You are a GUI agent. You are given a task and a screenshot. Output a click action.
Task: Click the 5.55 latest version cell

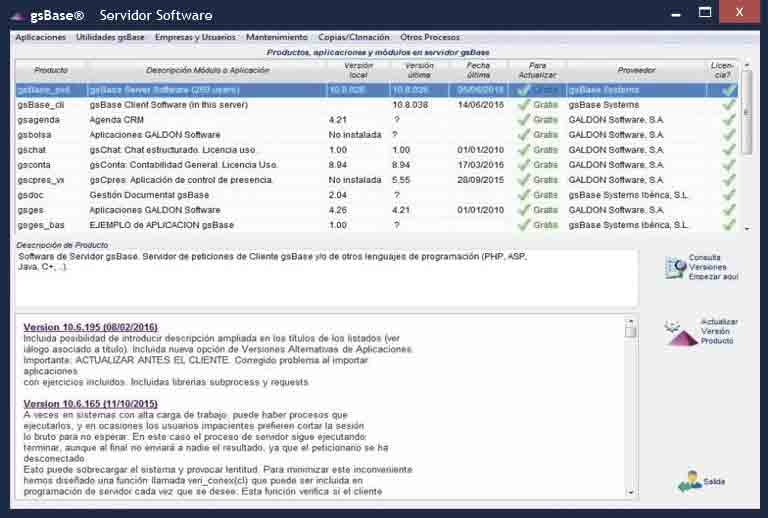(x=401, y=180)
